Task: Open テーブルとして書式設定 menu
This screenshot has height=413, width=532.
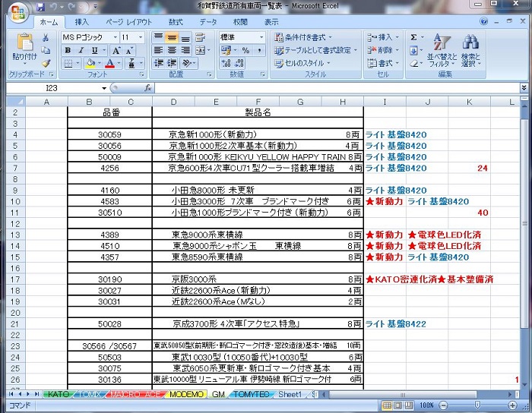Action: pyautogui.click(x=316, y=50)
